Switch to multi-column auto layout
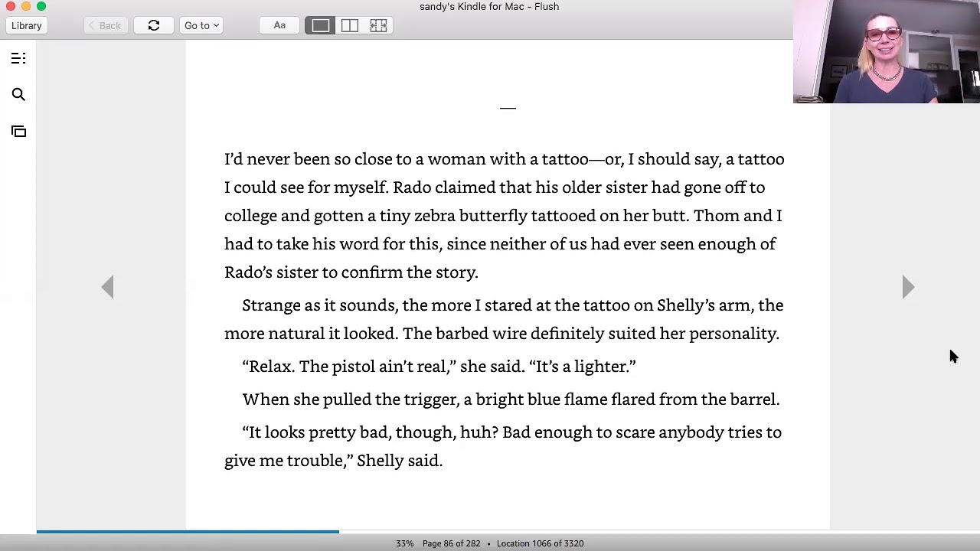The image size is (980, 551). pos(378,25)
